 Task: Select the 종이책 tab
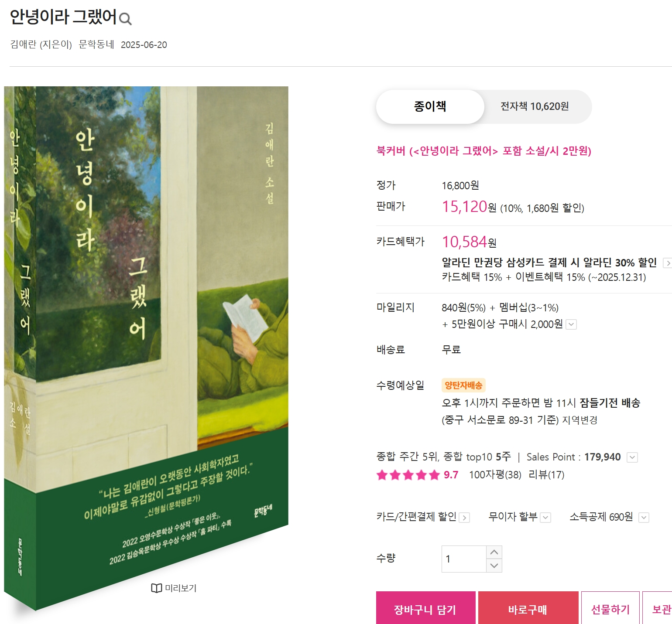(x=430, y=107)
